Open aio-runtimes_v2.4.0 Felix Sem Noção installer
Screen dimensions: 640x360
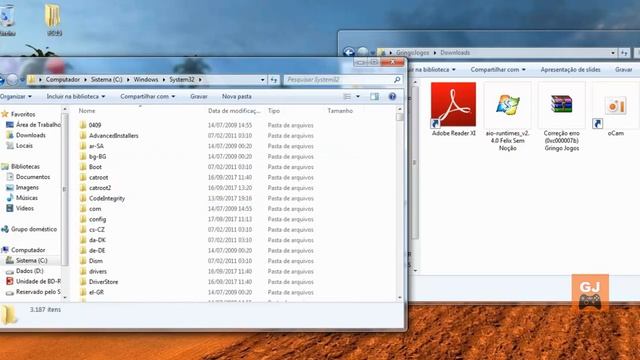[507, 116]
